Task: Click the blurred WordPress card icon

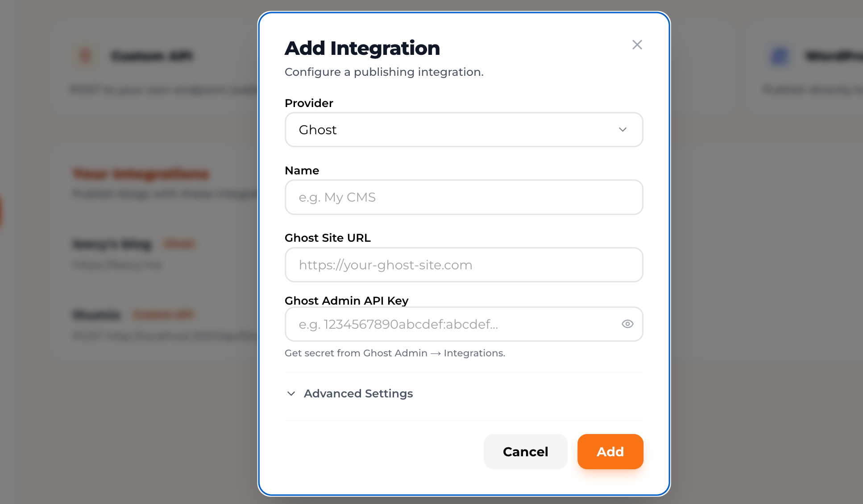Action: tap(779, 56)
